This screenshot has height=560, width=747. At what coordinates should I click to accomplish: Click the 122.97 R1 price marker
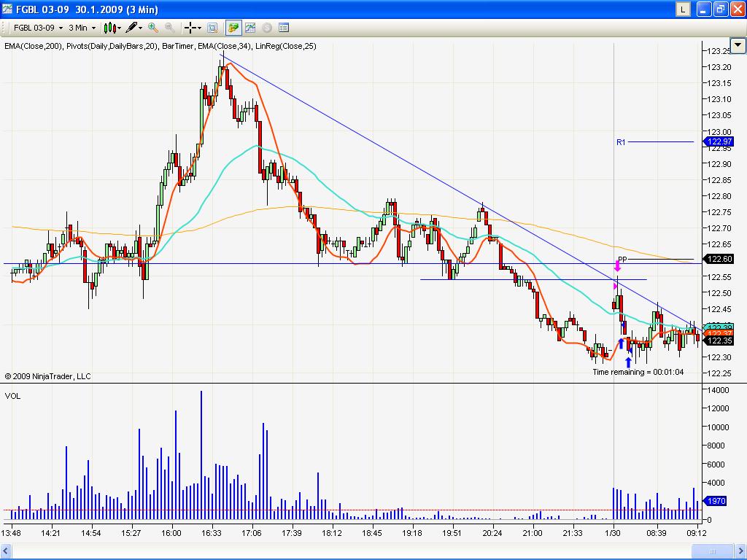tap(719, 142)
